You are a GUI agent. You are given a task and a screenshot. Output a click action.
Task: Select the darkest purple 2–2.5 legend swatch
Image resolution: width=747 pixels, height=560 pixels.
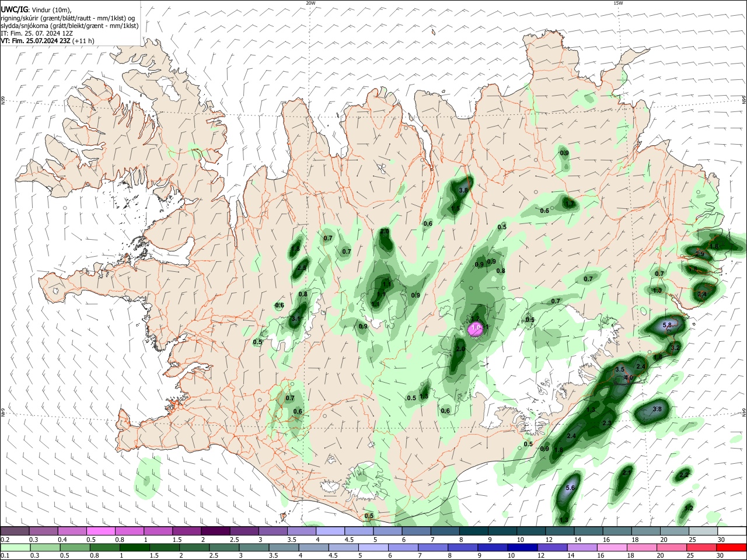pyautogui.click(x=215, y=531)
